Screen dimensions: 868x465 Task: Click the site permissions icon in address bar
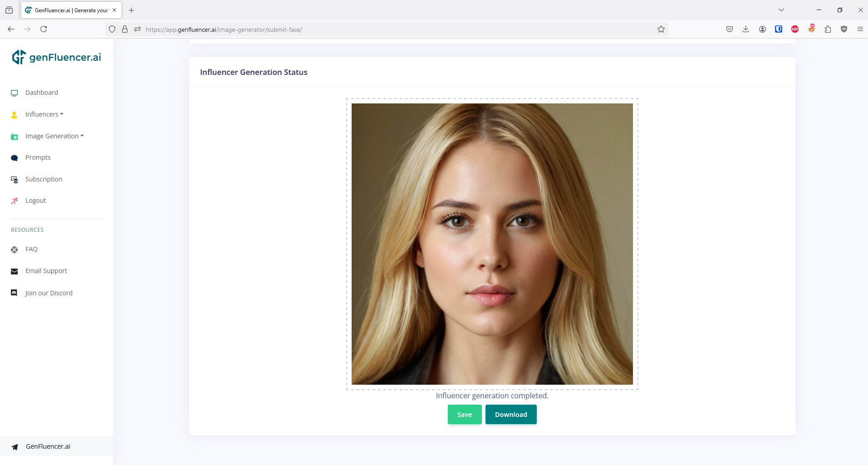pos(137,29)
